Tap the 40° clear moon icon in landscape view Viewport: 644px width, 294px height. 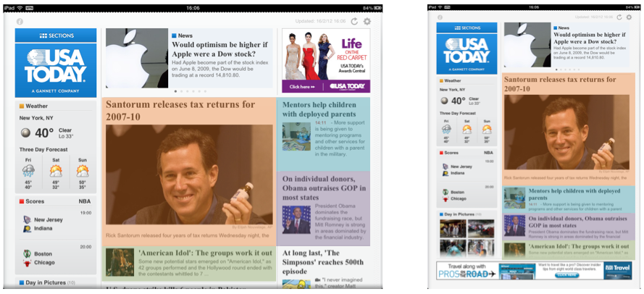click(25, 133)
